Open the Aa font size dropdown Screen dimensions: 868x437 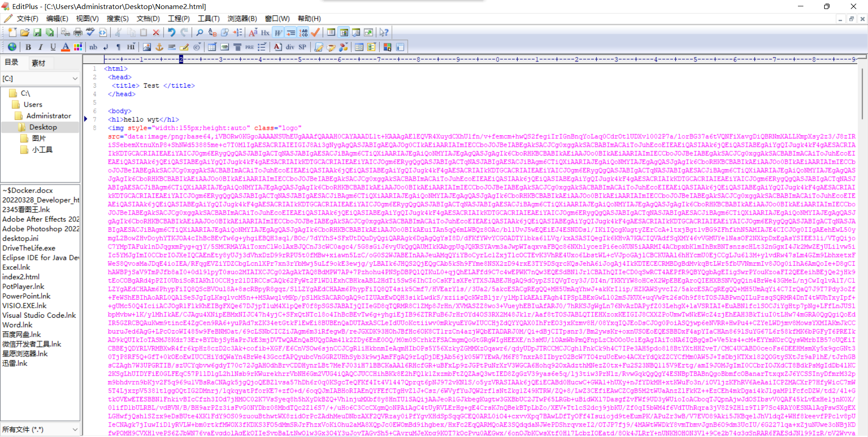(x=253, y=33)
